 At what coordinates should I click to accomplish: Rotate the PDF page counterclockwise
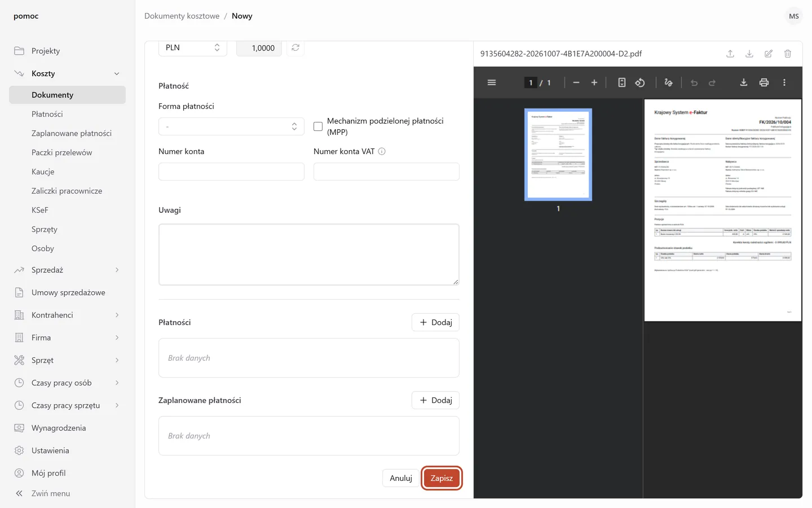[x=640, y=82]
